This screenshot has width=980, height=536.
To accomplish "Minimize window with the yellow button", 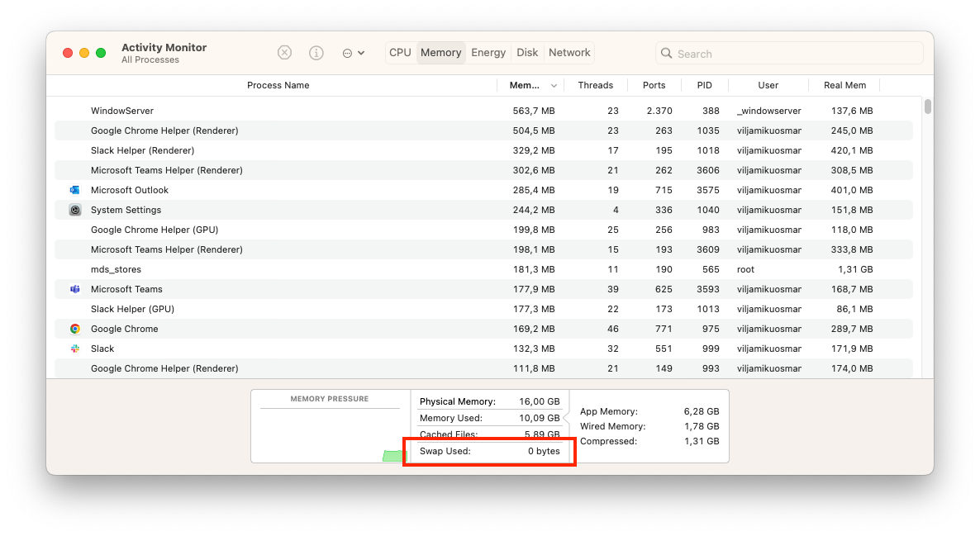I will coord(84,53).
